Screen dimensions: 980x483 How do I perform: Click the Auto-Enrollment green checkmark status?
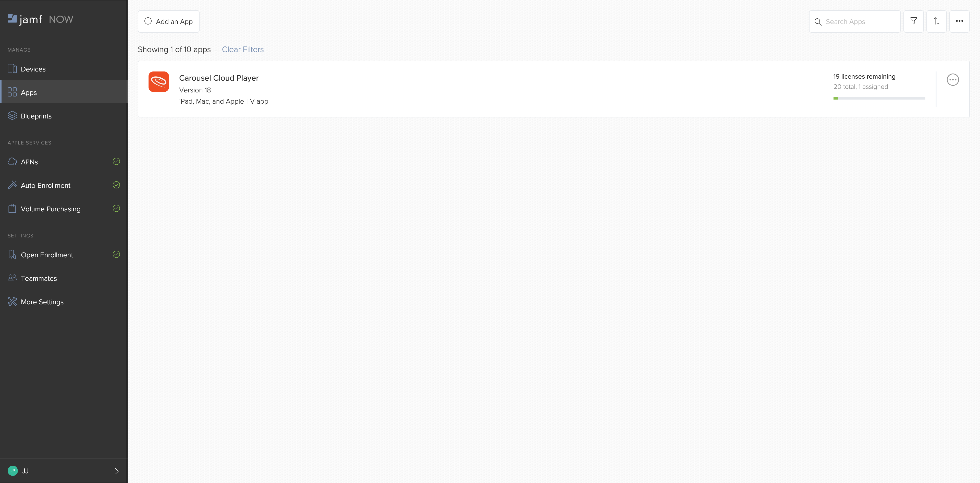116,185
